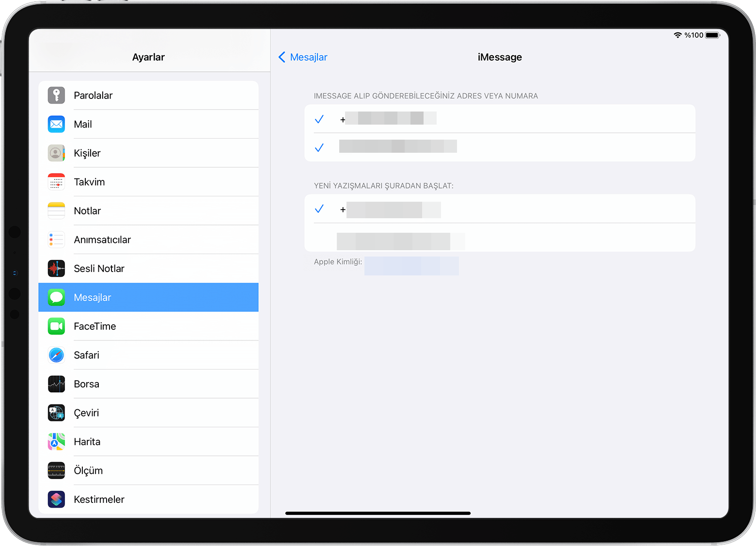Select the Kestirmeler row label
This screenshot has height=546, width=756.
click(x=99, y=499)
